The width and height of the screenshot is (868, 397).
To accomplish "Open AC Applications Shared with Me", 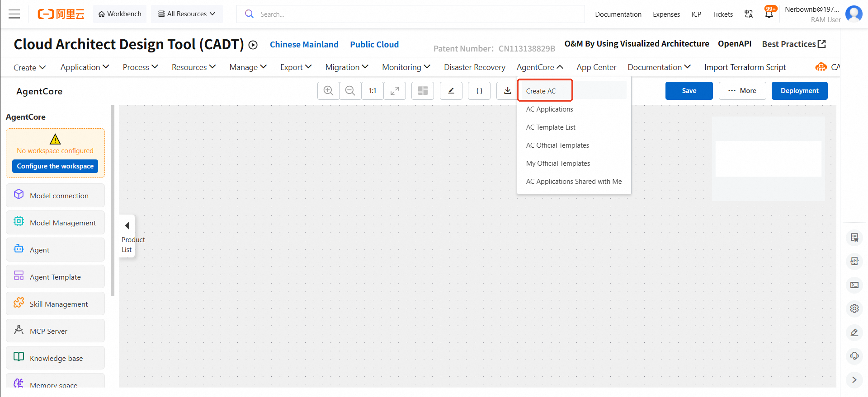I will pyautogui.click(x=574, y=182).
